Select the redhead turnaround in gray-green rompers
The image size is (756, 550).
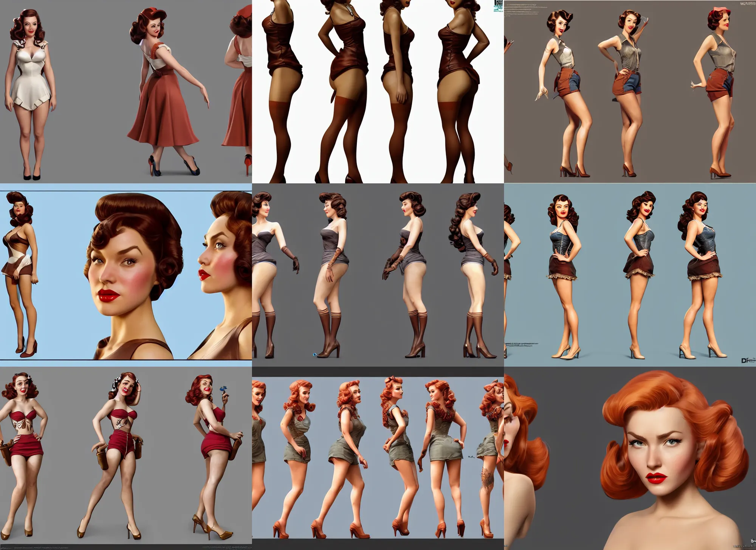coord(378,458)
